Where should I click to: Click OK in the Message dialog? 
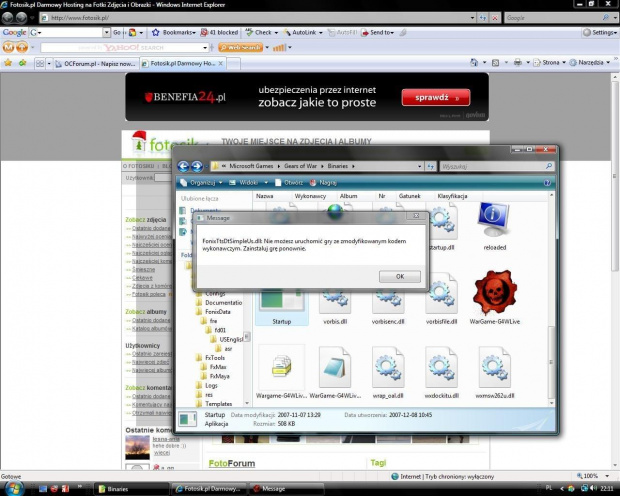pos(400,276)
